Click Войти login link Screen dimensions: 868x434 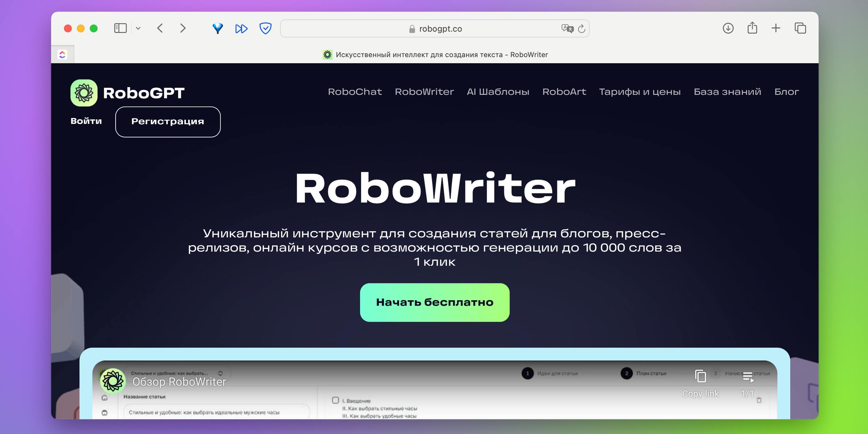pos(86,121)
